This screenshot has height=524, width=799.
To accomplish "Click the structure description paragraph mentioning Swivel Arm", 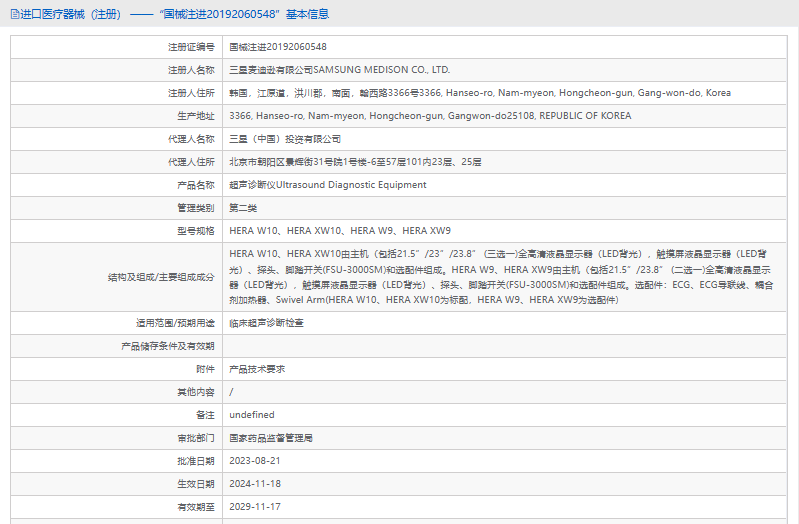I will [501, 277].
